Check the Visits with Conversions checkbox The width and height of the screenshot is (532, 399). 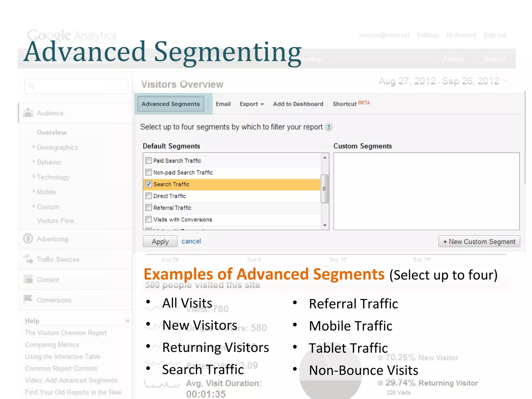pyautogui.click(x=149, y=219)
